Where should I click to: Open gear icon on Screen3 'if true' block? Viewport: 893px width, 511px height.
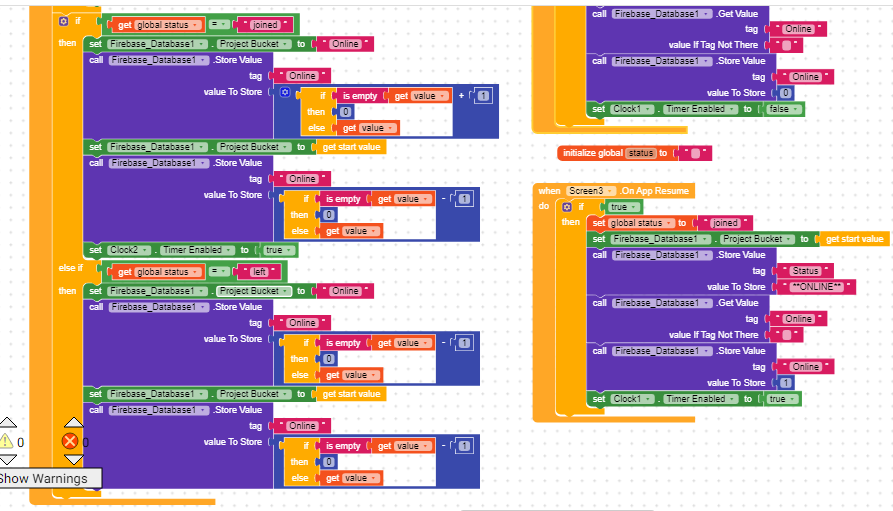pos(567,207)
